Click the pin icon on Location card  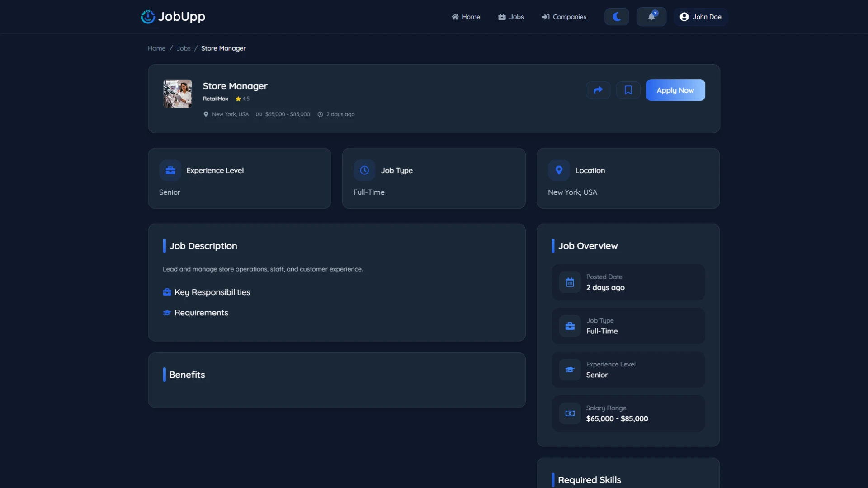point(559,170)
